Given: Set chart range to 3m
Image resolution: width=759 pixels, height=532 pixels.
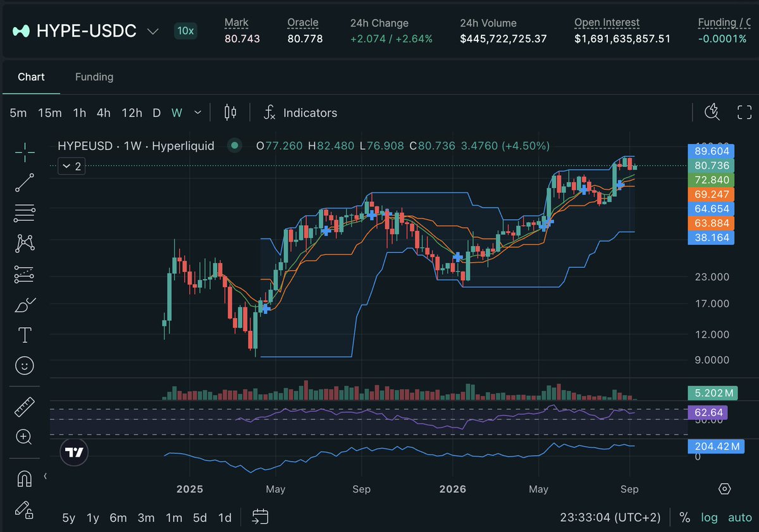Looking at the screenshot, I should (x=146, y=517).
